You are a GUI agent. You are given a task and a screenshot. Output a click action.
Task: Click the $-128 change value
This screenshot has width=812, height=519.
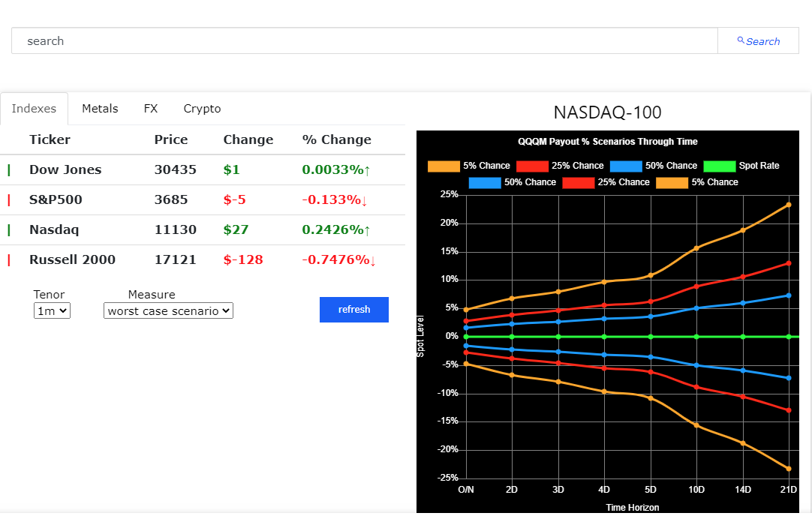point(243,259)
